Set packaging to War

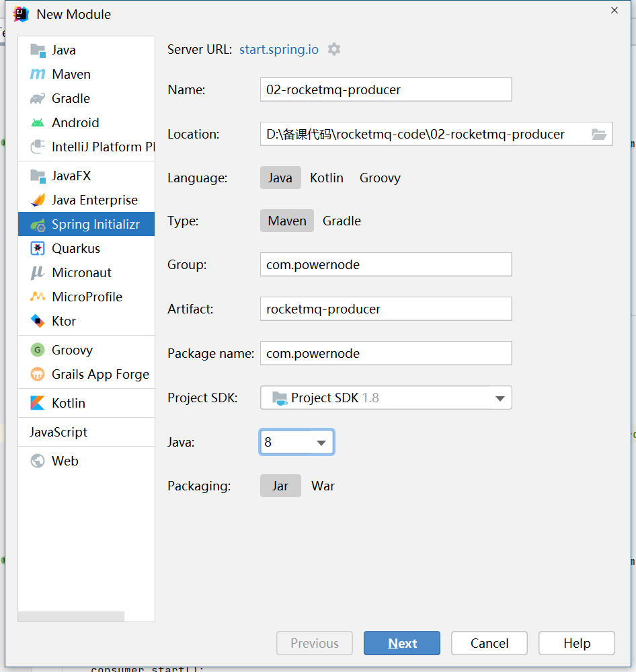click(323, 486)
